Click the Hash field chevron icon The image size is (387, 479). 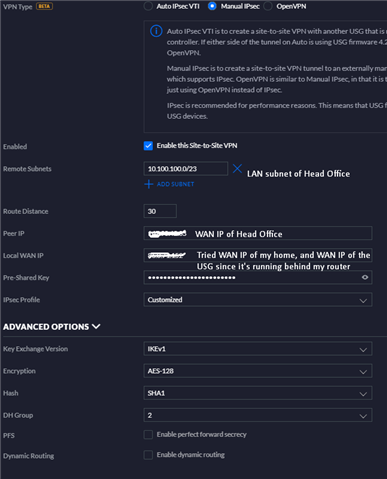point(363,394)
